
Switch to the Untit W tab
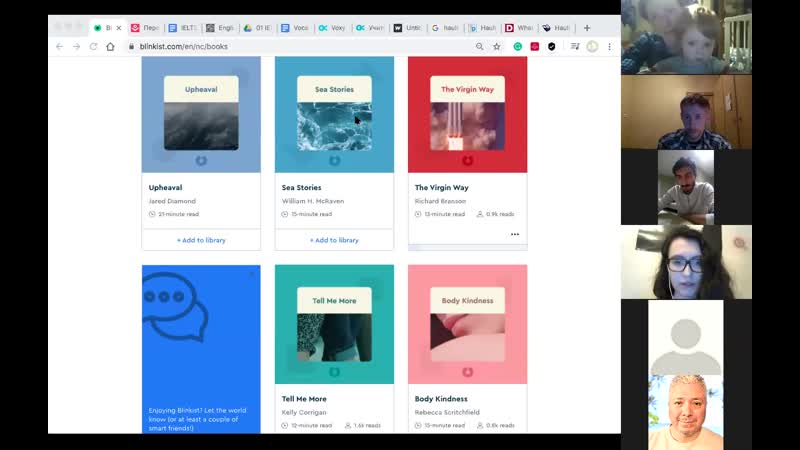tap(407, 28)
